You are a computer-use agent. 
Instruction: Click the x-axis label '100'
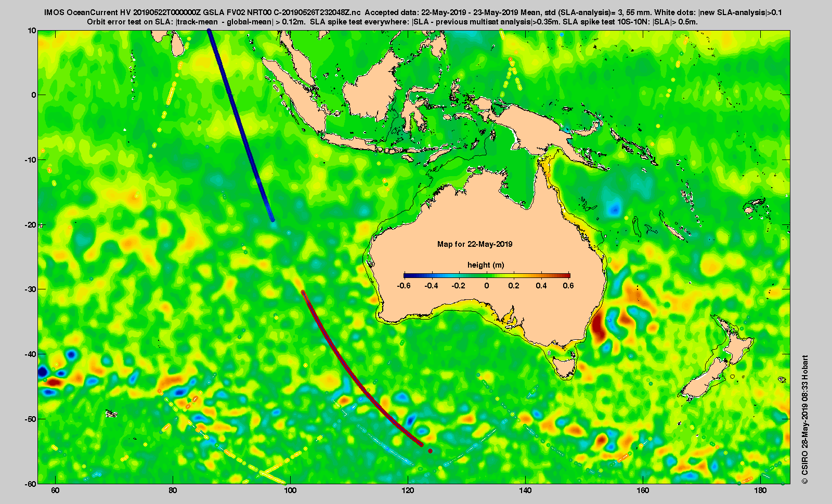(290, 490)
